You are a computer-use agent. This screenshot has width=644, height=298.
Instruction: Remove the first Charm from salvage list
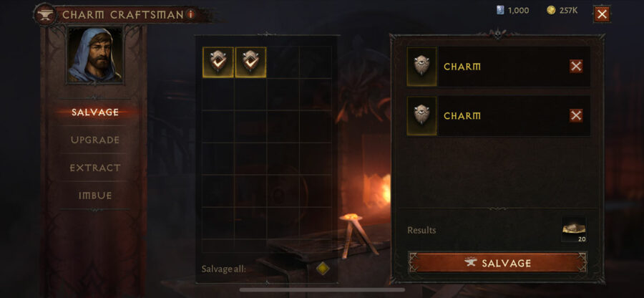point(576,66)
